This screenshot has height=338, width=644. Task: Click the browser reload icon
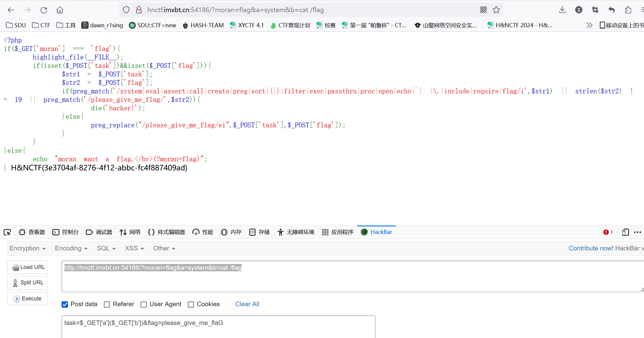point(44,10)
